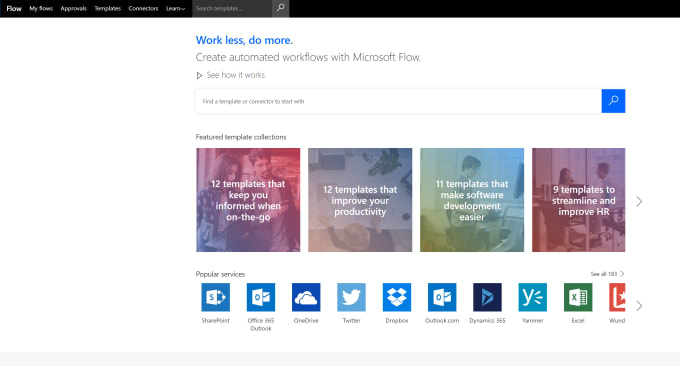Click the play icon beside See how it works

(x=199, y=75)
